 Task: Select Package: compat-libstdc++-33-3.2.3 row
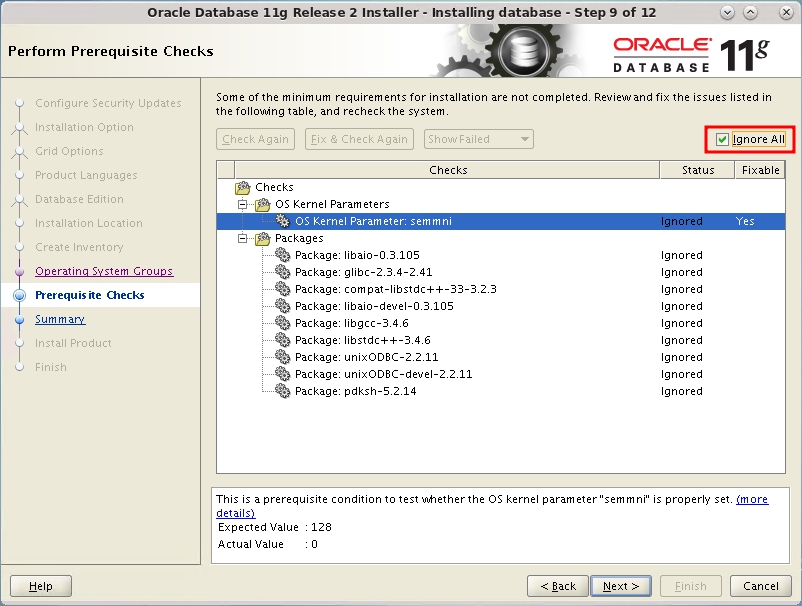click(501, 288)
